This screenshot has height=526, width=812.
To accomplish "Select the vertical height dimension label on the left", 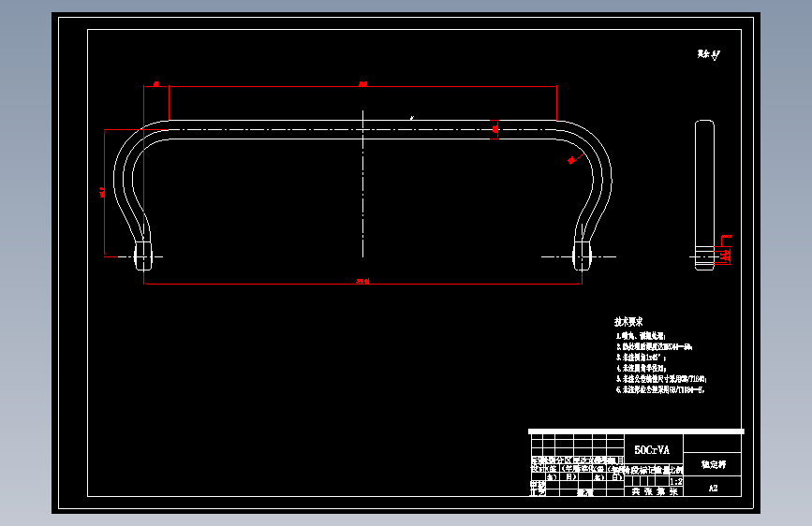I will [x=101, y=193].
